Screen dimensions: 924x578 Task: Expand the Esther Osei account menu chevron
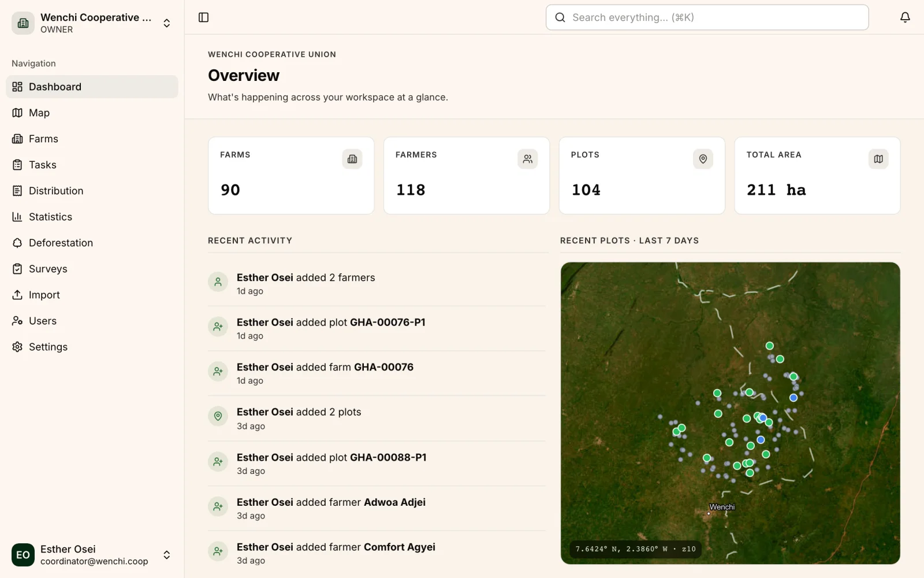pyautogui.click(x=167, y=555)
